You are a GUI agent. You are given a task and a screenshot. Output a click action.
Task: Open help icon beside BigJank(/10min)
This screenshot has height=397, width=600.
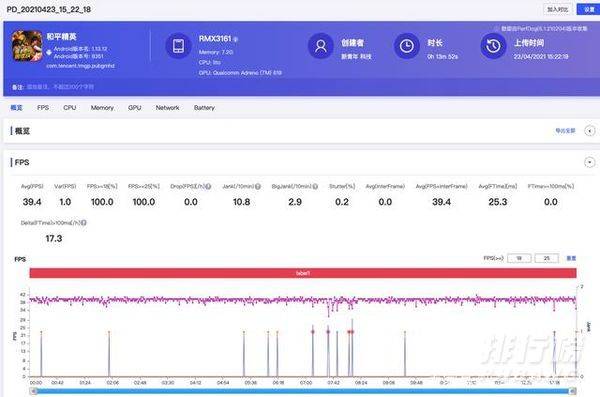tap(315, 186)
